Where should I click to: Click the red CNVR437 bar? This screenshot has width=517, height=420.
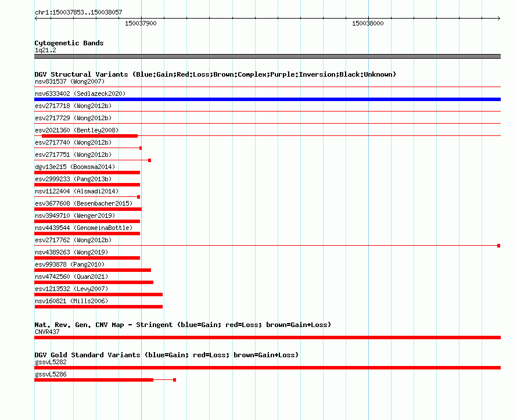(x=267, y=338)
